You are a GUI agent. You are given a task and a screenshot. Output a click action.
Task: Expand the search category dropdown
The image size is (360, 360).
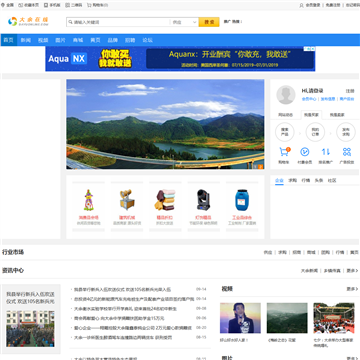[x=184, y=22]
